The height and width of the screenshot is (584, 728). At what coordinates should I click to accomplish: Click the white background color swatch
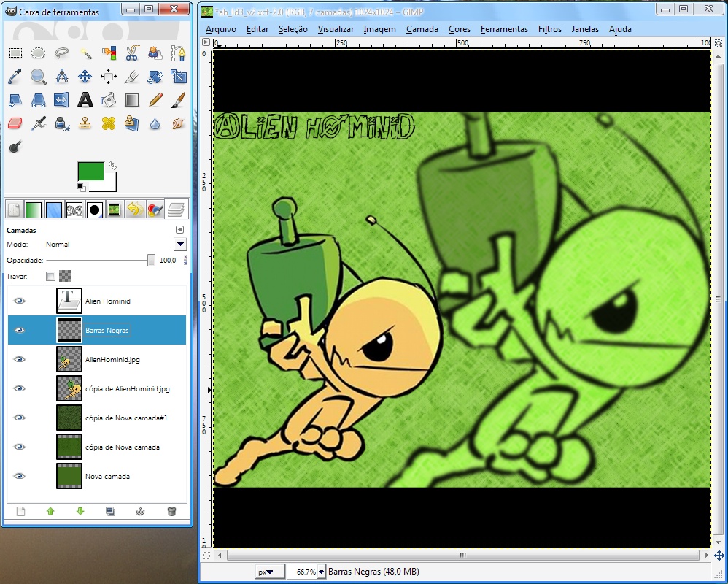[109, 185]
